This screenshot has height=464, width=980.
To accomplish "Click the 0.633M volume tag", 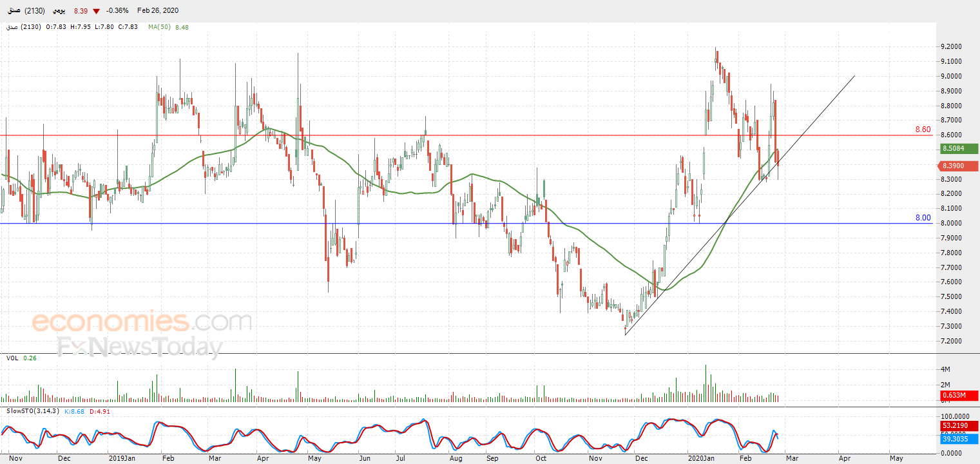I will pyautogui.click(x=959, y=395).
